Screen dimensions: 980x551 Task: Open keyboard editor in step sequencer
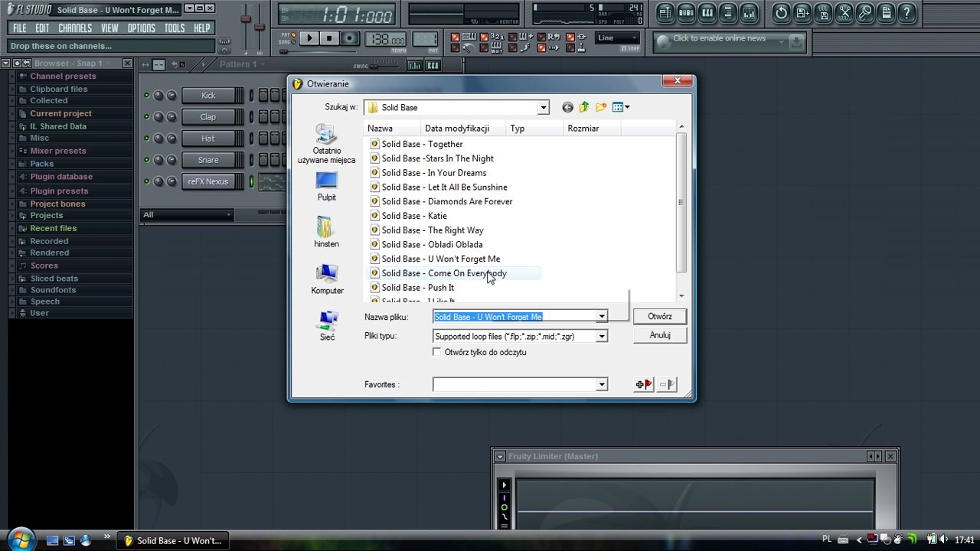433,65
